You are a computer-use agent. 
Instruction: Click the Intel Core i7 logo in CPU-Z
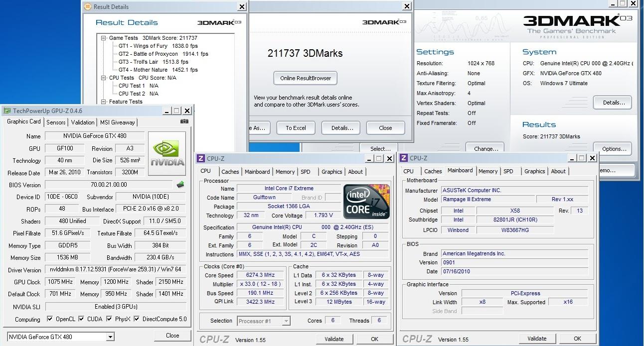366,202
